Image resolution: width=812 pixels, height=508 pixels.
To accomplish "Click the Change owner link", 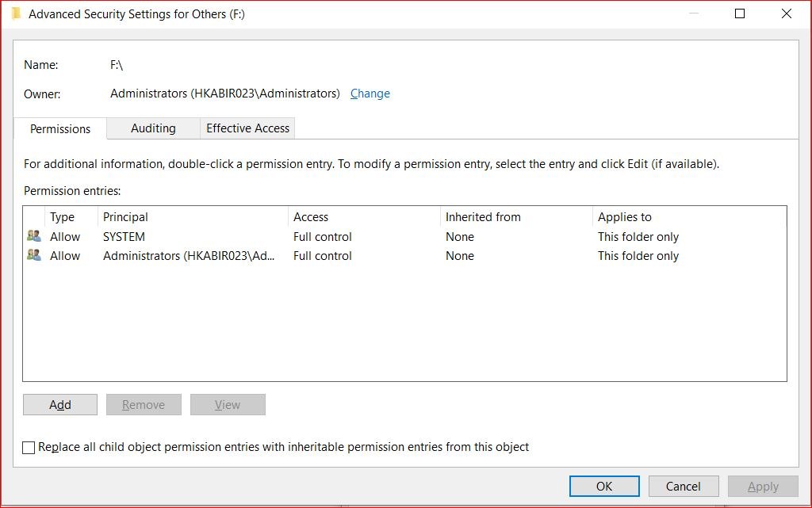I will click(370, 94).
